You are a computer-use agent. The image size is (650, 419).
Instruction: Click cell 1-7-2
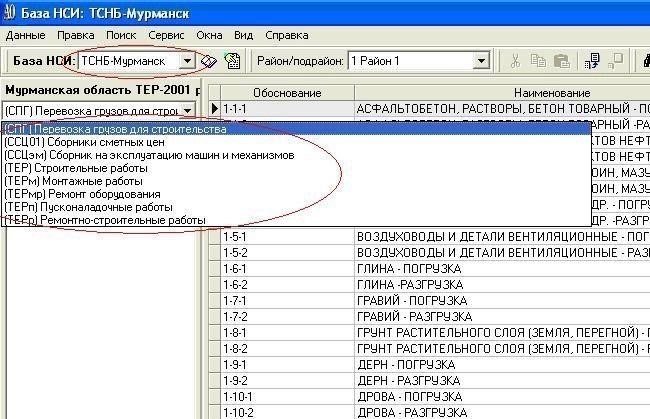[x=287, y=317]
